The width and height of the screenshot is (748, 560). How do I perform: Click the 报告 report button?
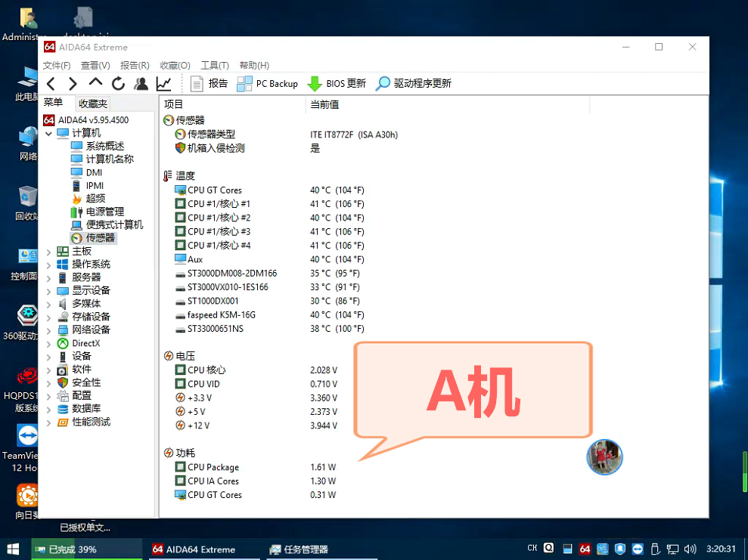209,84
